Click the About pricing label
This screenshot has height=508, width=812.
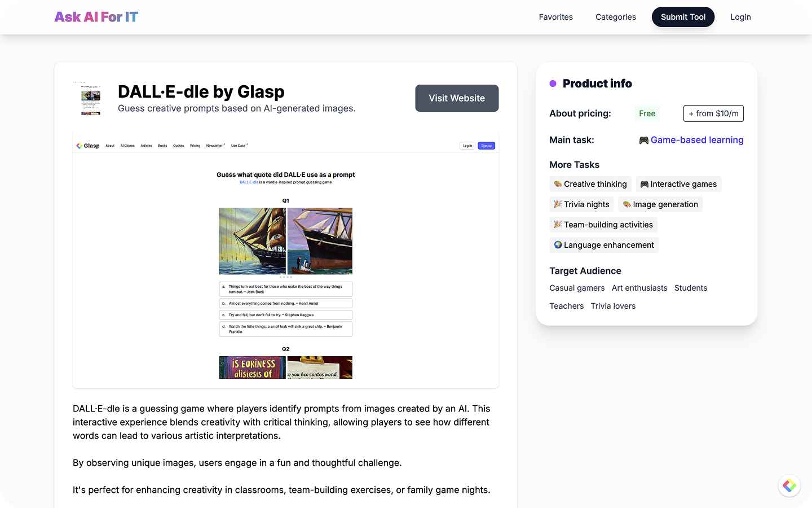click(580, 113)
